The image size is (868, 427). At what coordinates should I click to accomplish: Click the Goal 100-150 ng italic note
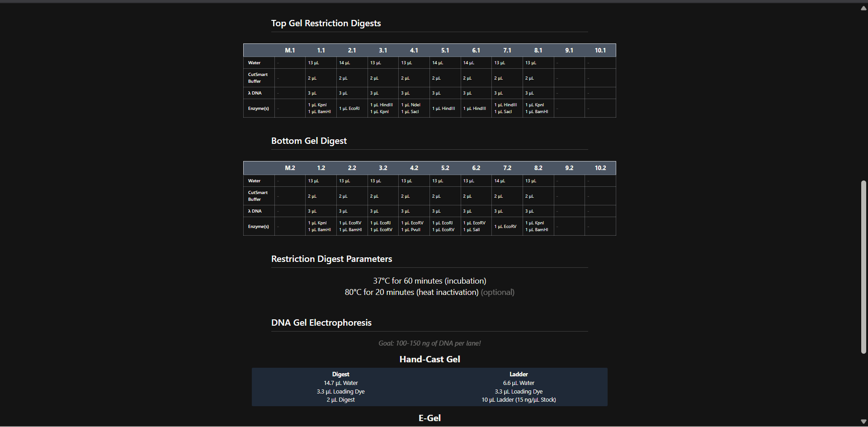click(x=429, y=343)
